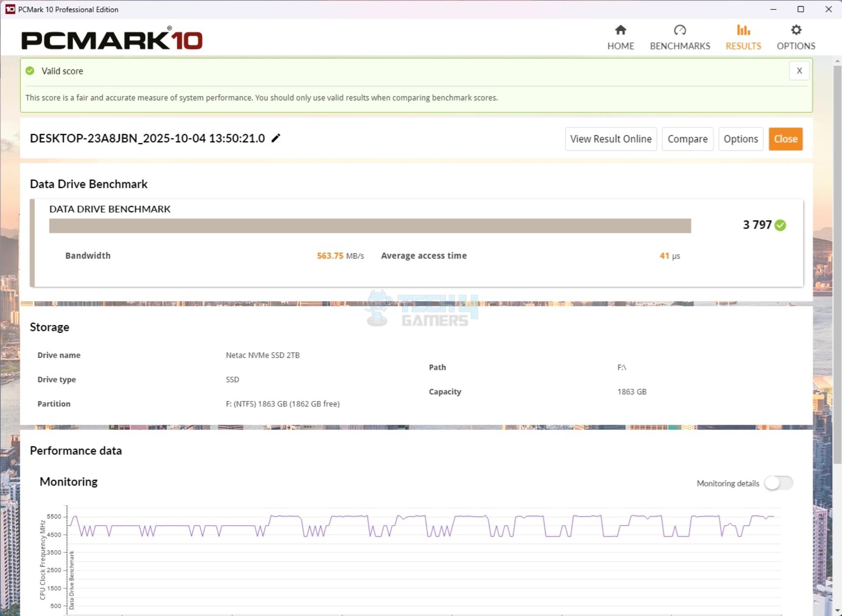
Task: Open the result Options button
Action: [x=740, y=139]
